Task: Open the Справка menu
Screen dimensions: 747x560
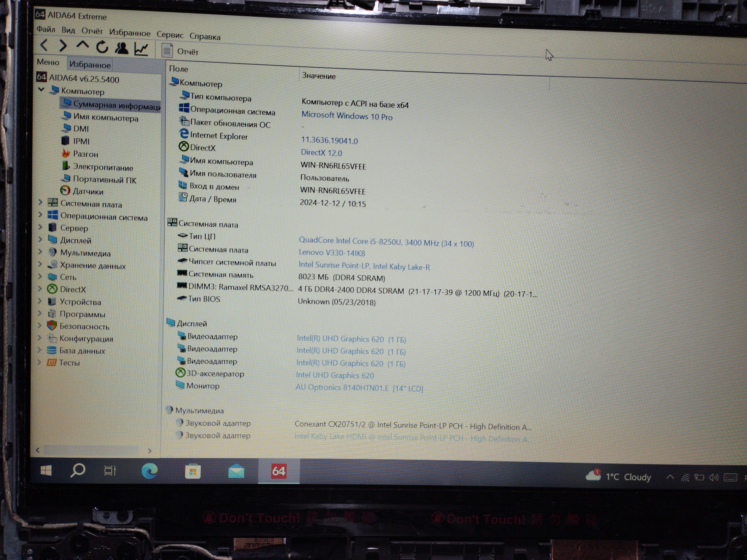Action: [205, 36]
